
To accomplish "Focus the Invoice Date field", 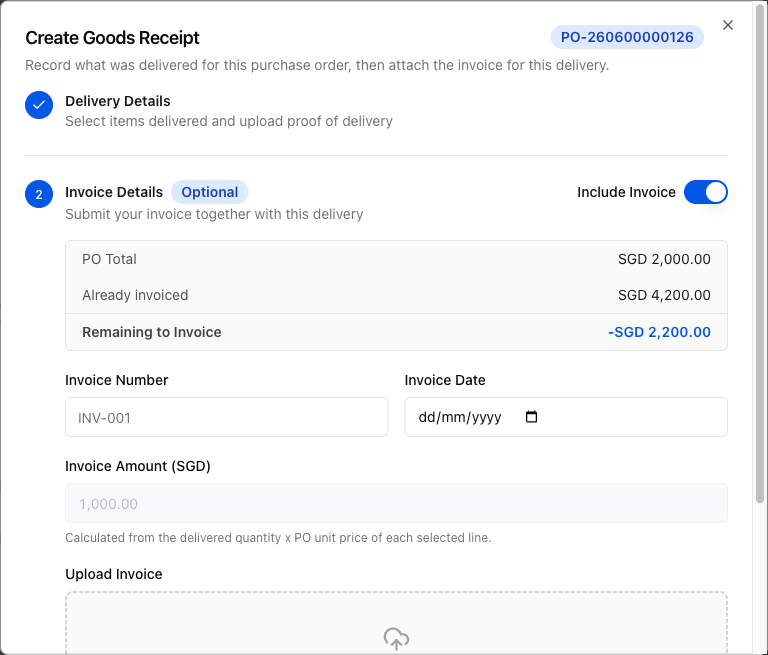I will click(566, 417).
